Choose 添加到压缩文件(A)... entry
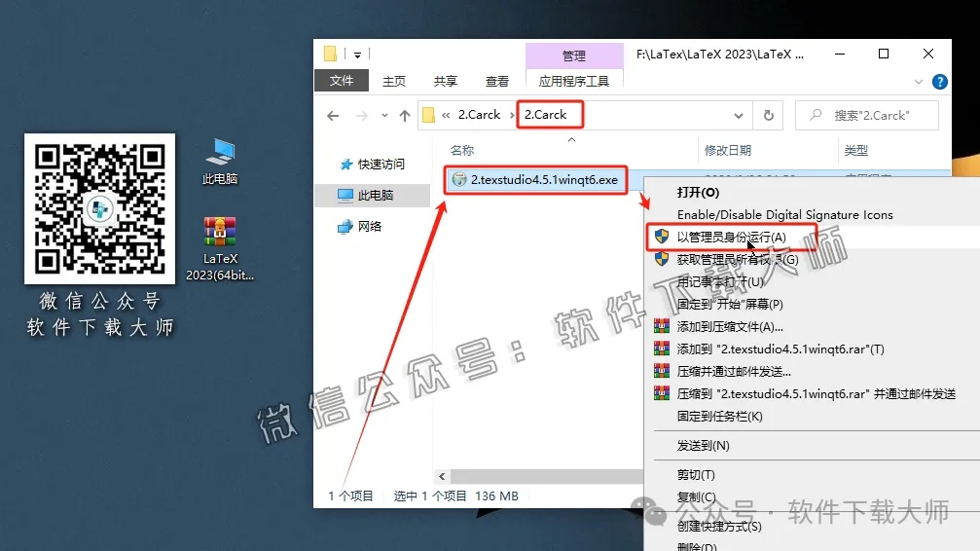The width and height of the screenshot is (980, 551). pos(729,326)
